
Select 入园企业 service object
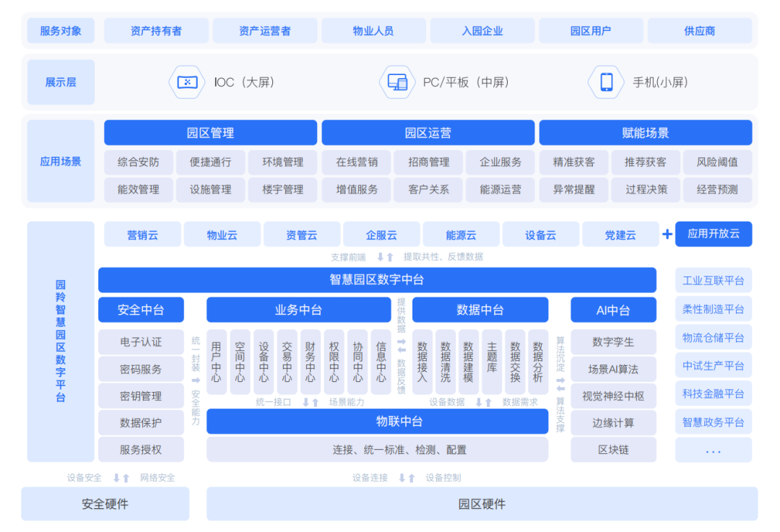482,30
